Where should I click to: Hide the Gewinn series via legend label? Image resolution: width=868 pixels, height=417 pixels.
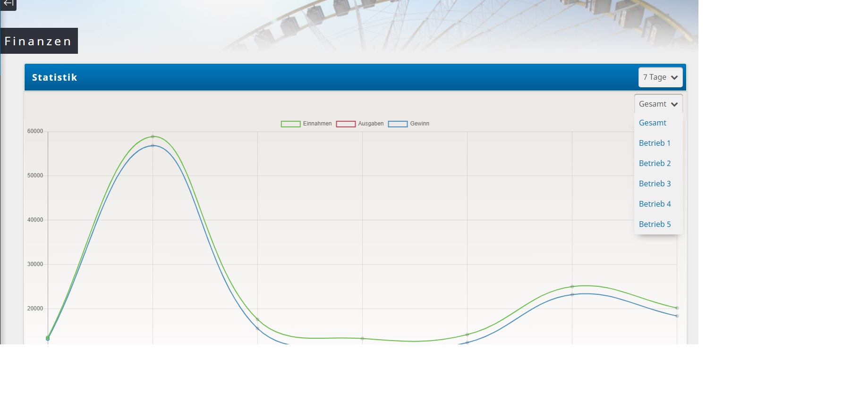click(x=419, y=124)
